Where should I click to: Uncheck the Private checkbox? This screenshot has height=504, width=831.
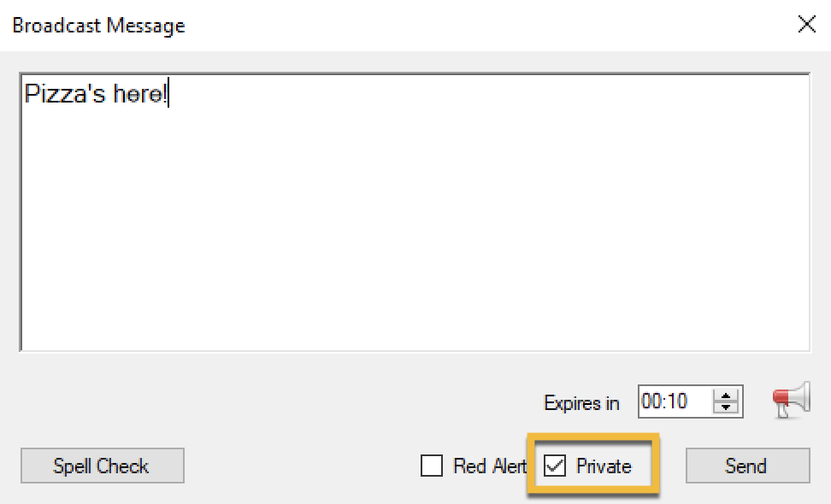coord(555,466)
